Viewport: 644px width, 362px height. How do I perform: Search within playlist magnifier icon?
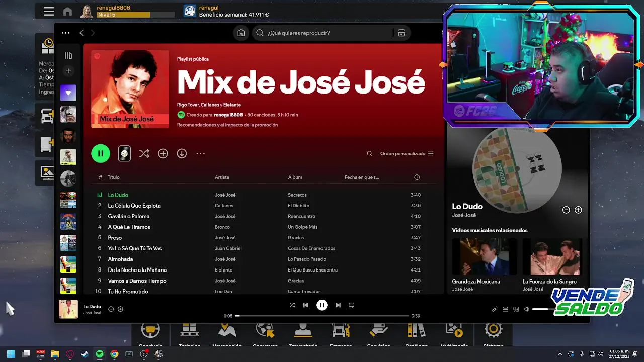pyautogui.click(x=370, y=153)
